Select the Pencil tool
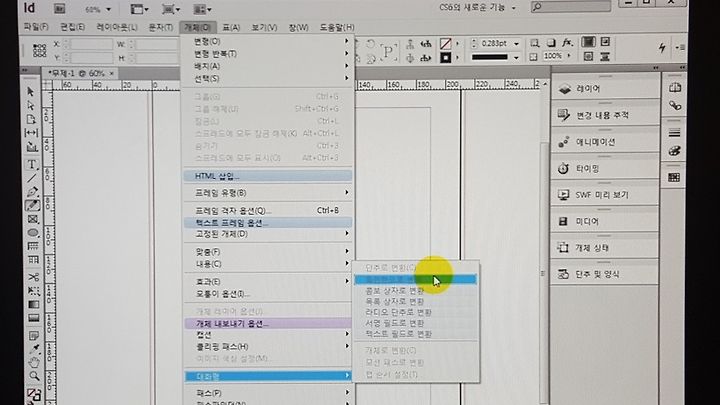Viewport: 720px width, 405px height. [x=32, y=205]
